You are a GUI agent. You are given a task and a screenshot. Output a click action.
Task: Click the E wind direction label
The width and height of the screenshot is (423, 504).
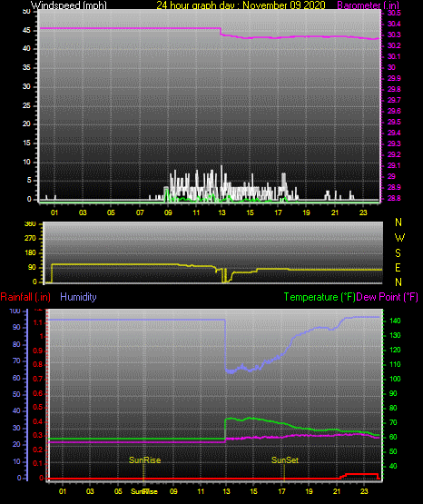[x=398, y=267]
